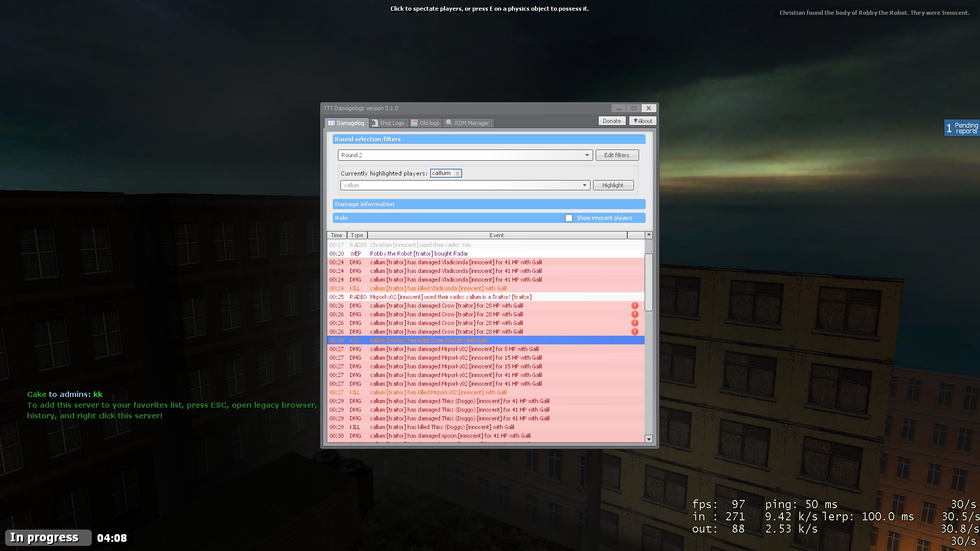Expand the Damage information section
The image size is (980, 551).
489,204
